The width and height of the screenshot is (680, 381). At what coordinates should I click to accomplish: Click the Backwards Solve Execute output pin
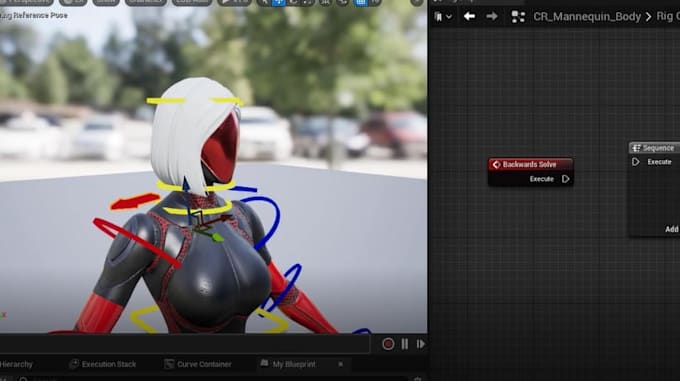566,179
